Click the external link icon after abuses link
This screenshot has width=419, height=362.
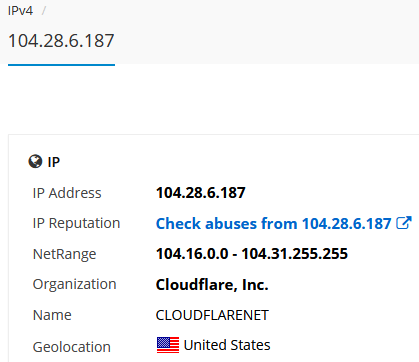[404, 223]
